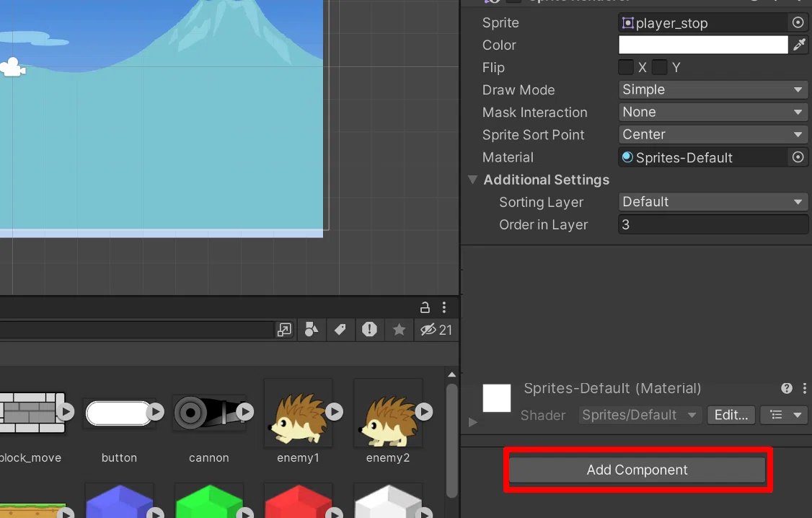Expand the cannon sprite asset arrow

tap(244, 412)
